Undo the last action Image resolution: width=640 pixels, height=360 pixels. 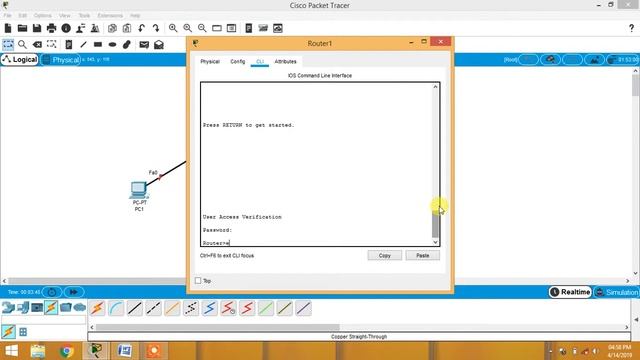coord(142,28)
